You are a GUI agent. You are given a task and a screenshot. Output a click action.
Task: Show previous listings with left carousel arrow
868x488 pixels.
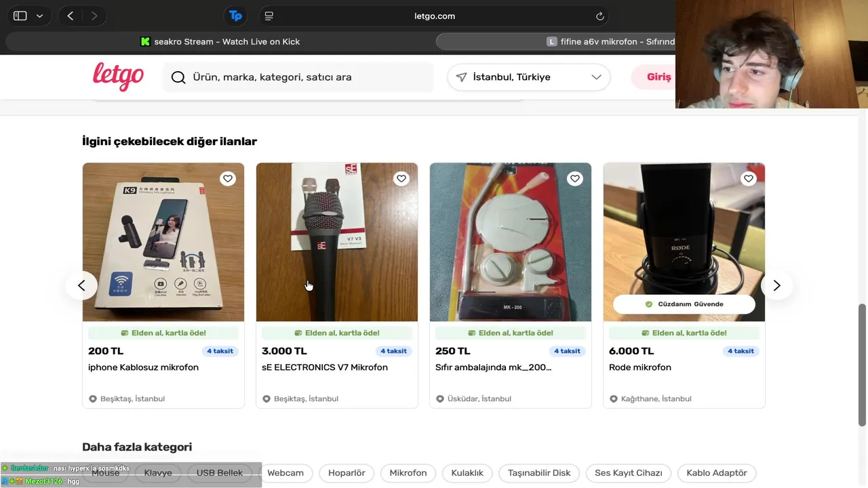click(x=81, y=285)
